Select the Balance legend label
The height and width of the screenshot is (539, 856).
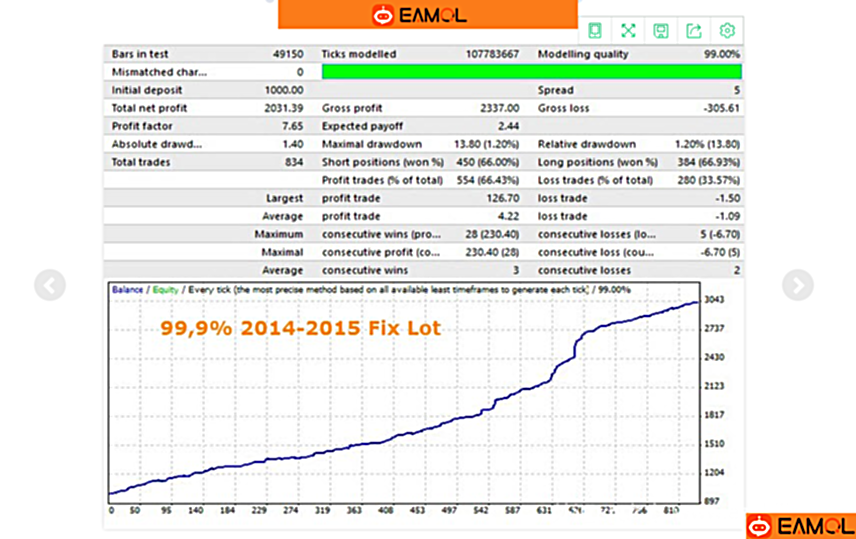(x=128, y=289)
